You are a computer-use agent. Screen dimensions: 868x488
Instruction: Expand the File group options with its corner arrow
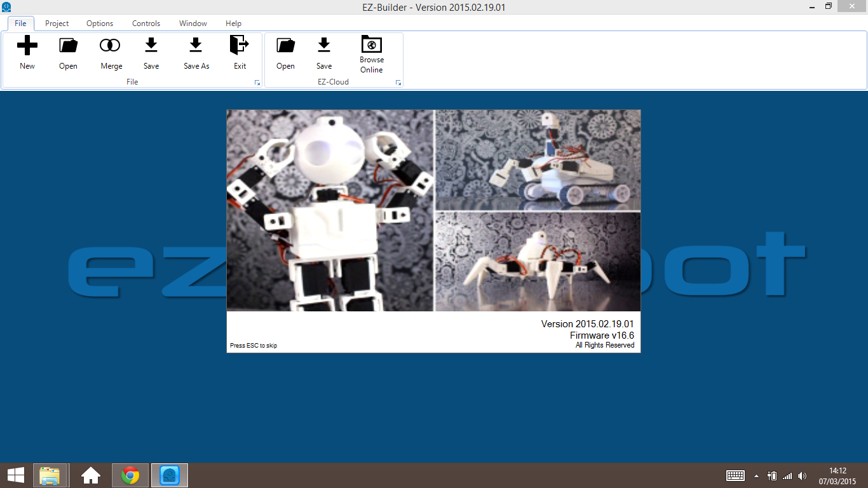(256, 83)
